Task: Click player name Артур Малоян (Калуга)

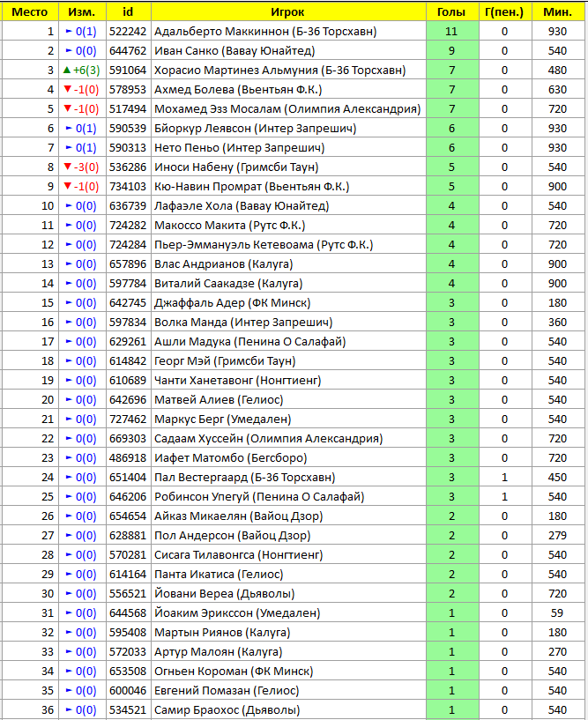Action: tap(219, 652)
